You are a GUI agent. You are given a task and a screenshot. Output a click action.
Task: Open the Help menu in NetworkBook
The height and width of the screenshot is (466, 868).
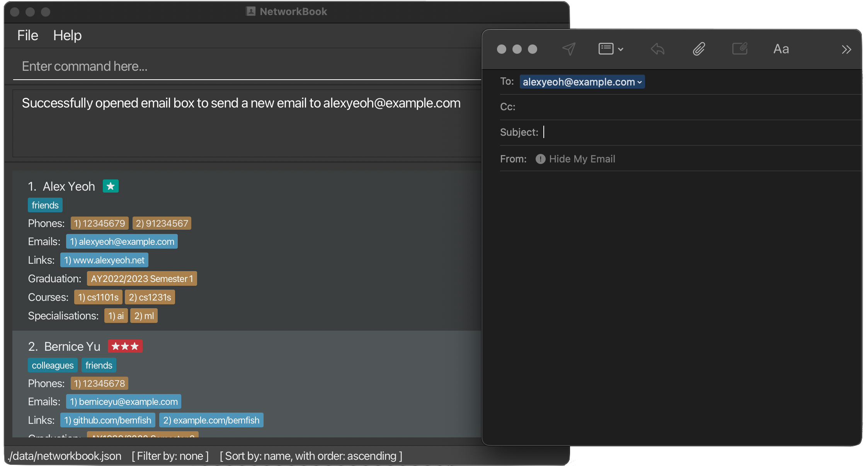coord(67,36)
